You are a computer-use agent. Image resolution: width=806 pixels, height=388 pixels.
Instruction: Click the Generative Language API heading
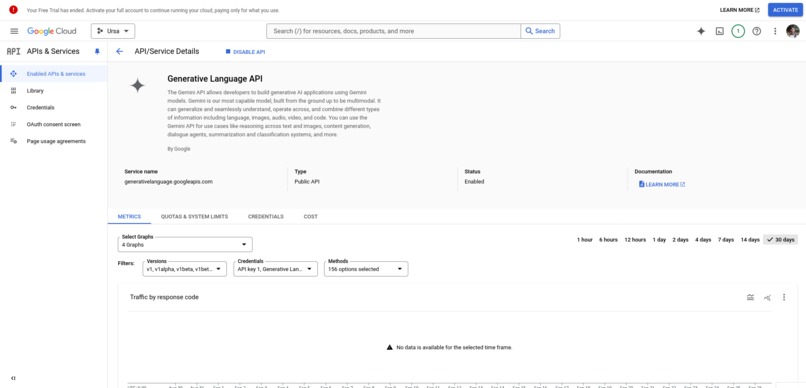[x=215, y=79]
